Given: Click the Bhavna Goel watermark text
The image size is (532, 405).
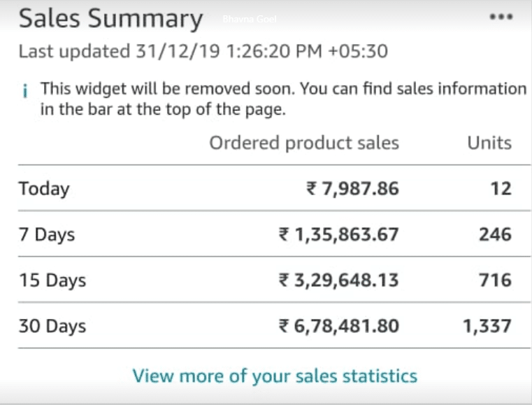Looking at the screenshot, I should (x=250, y=19).
